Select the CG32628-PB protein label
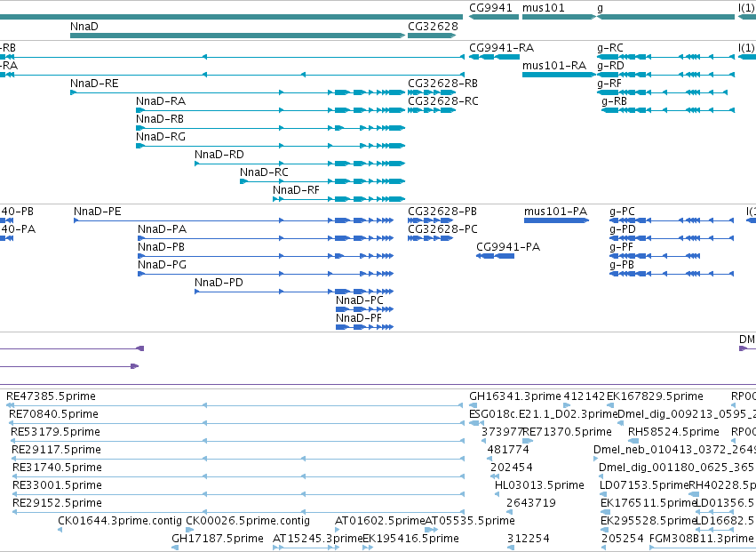 point(442,212)
